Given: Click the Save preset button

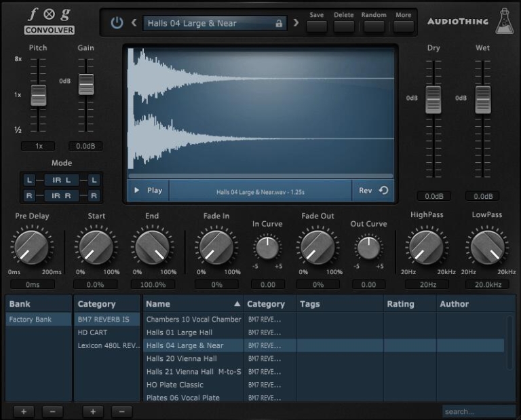Looking at the screenshot, I should pyautogui.click(x=316, y=26).
